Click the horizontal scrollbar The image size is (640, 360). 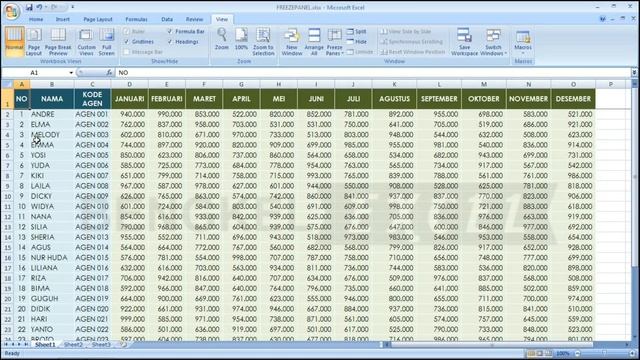point(491,345)
